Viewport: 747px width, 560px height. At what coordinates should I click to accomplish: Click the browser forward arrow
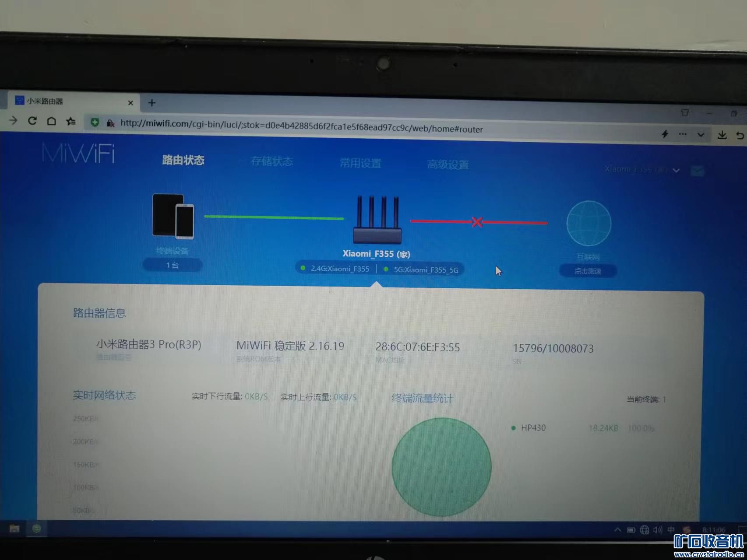click(x=13, y=120)
